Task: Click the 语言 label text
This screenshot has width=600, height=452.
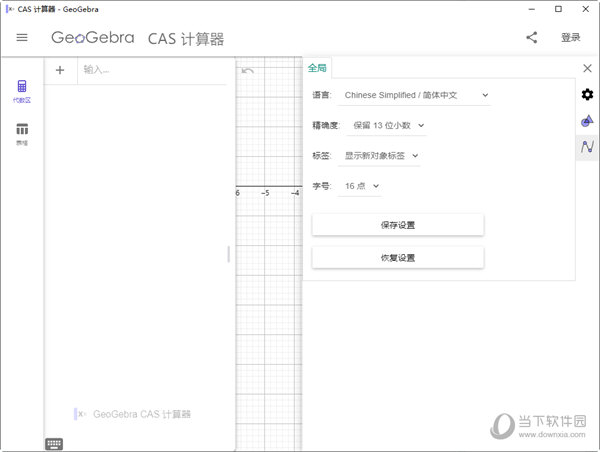Action: [x=322, y=95]
